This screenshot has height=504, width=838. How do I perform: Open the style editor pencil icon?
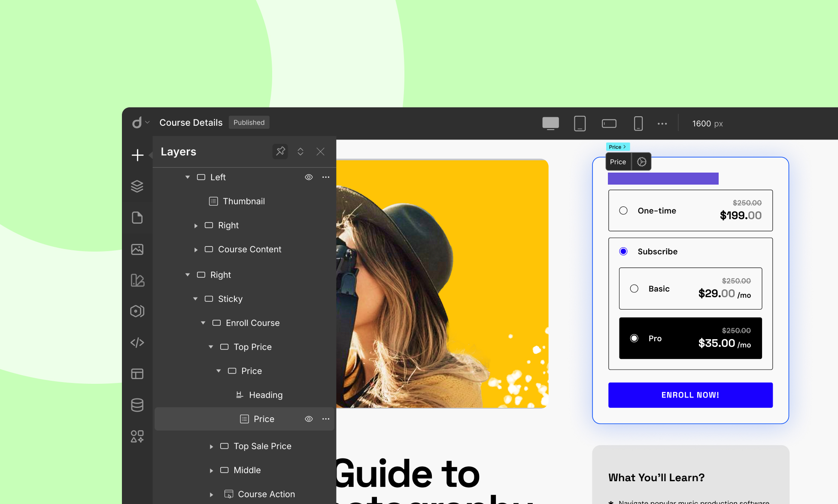tap(137, 280)
